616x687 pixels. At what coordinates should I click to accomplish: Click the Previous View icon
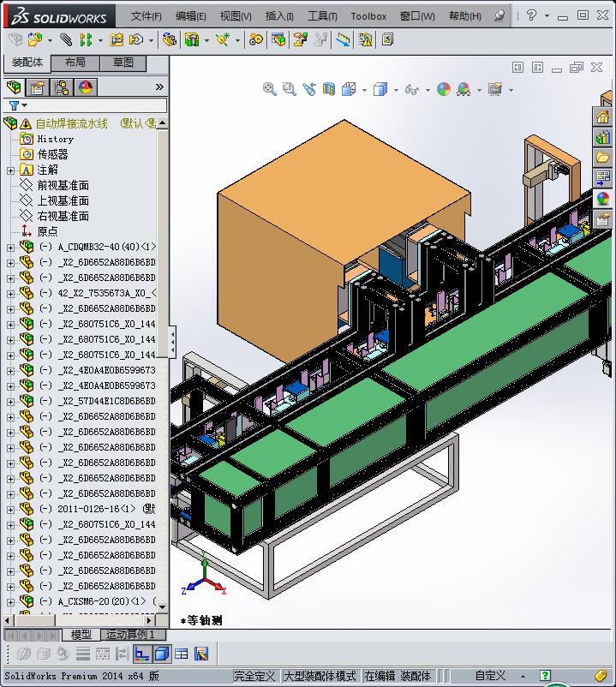click(309, 89)
